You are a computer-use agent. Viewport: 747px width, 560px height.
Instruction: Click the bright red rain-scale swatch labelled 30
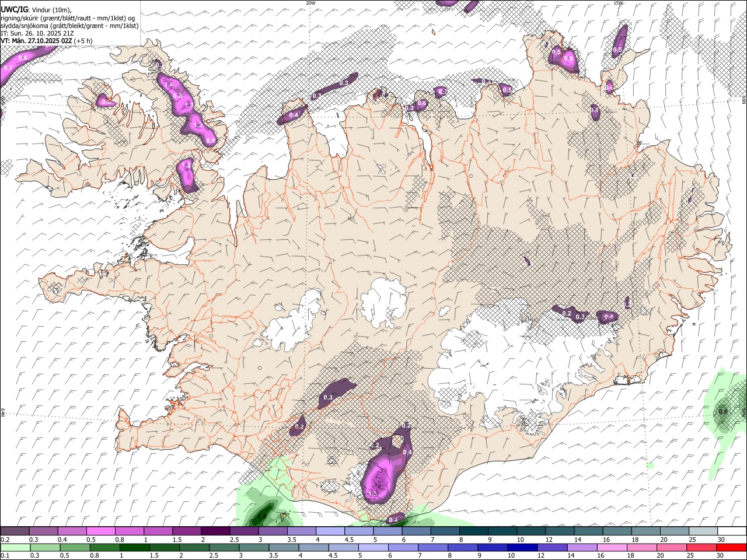click(732, 547)
